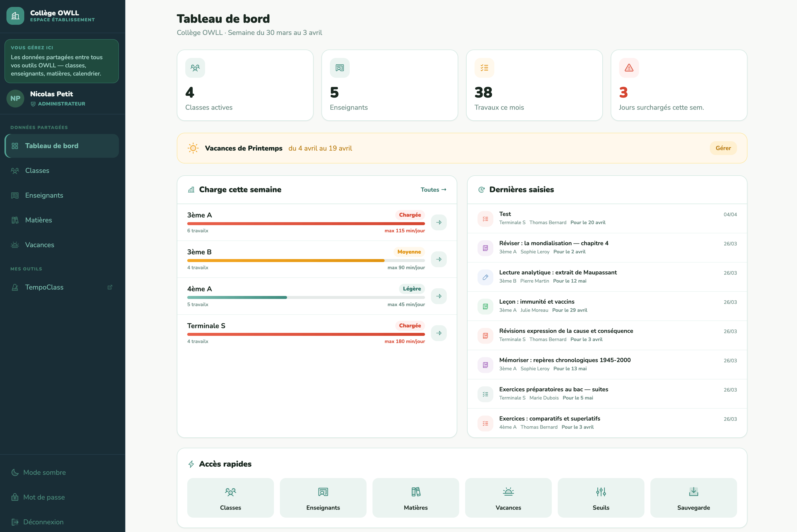Screen dimensions: 797x532
Task: Click the Chargée badge on 3ème A
Action: point(410,215)
